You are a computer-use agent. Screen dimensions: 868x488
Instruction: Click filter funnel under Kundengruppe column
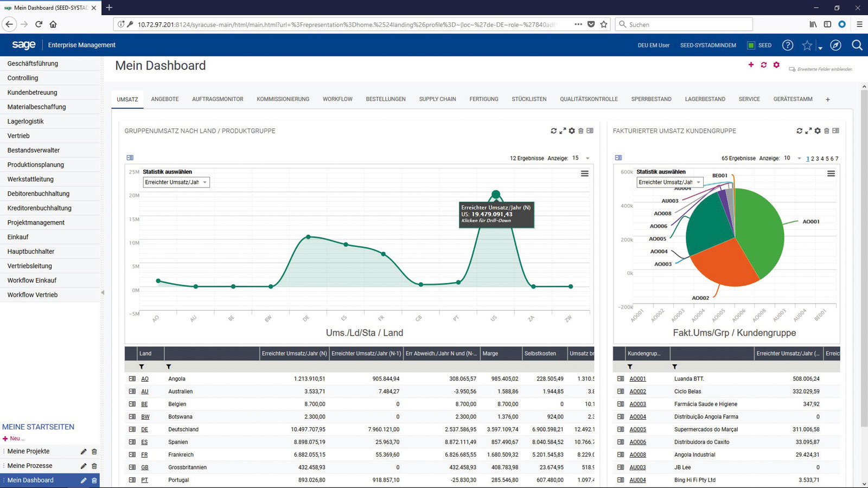[x=630, y=367]
